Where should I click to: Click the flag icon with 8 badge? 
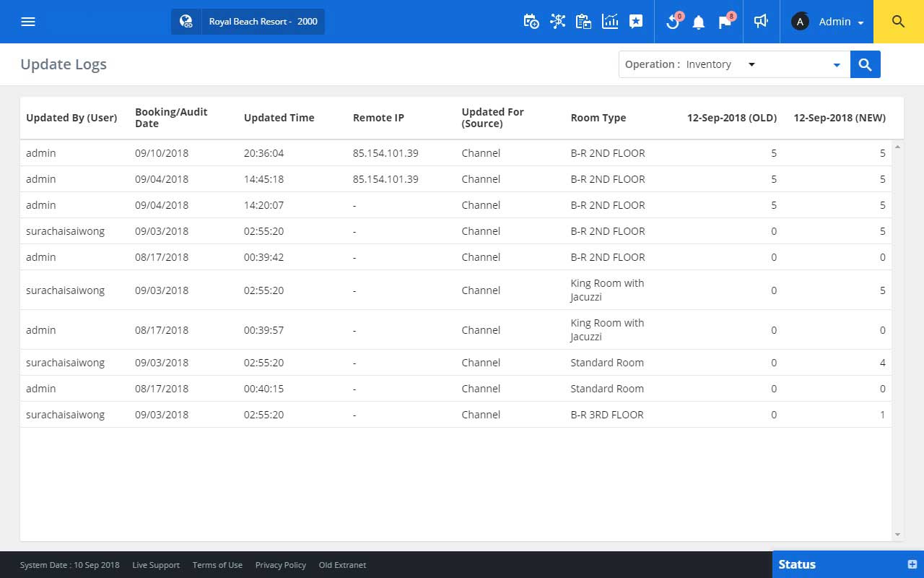point(725,22)
